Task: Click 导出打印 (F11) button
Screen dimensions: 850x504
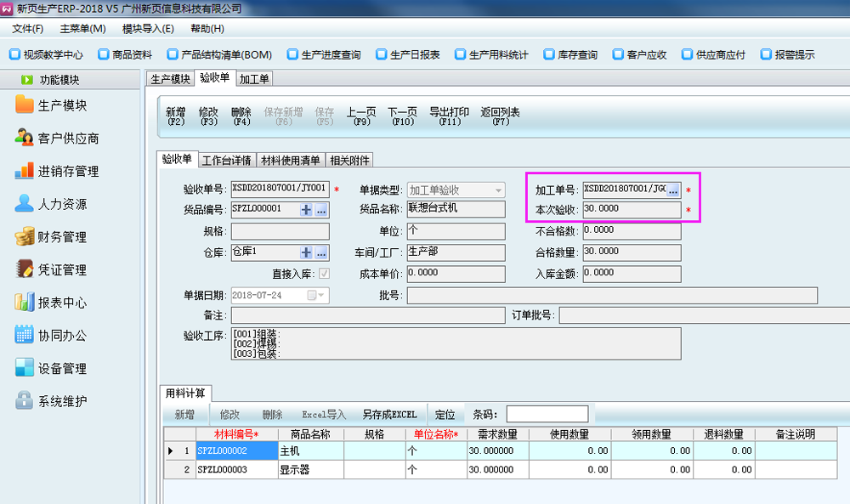Action: tap(449, 116)
